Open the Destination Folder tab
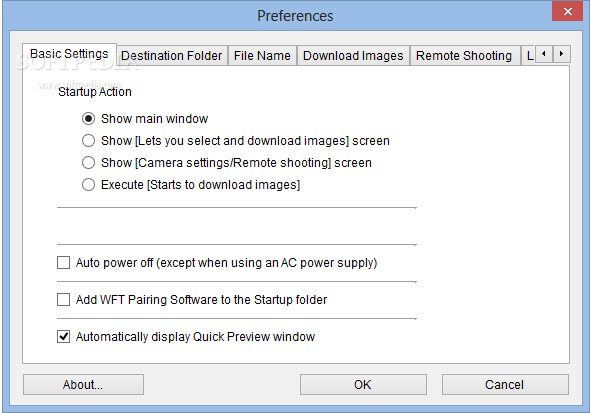This screenshot has height=413, width=590. point(172,56)
